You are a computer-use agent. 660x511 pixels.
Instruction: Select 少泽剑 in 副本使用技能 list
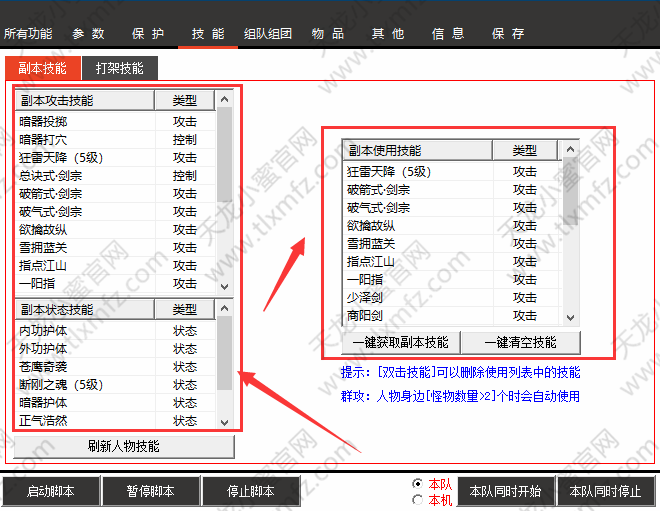[452, 298]
